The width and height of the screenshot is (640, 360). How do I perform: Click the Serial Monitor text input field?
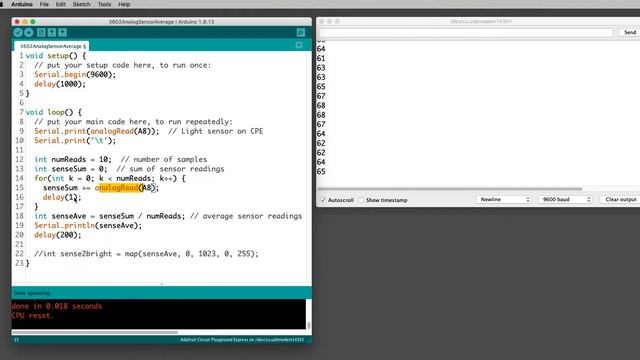tap(466, 32)
